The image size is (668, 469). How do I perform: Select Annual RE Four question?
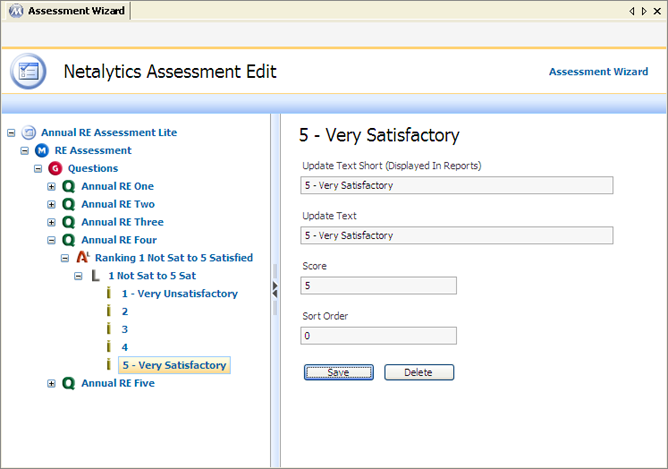pyautogui.click(x=119, y=240)
